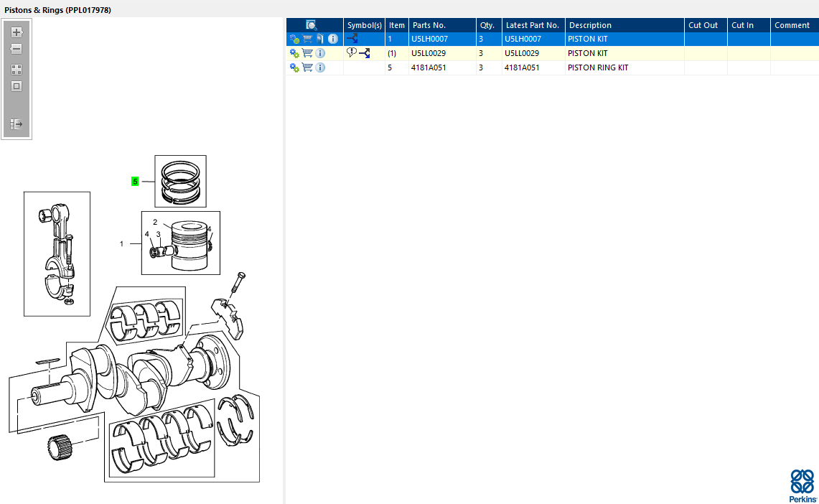Add 4181A051 piston ring kit to cart

pyautogui.click(x=307, y=67)
